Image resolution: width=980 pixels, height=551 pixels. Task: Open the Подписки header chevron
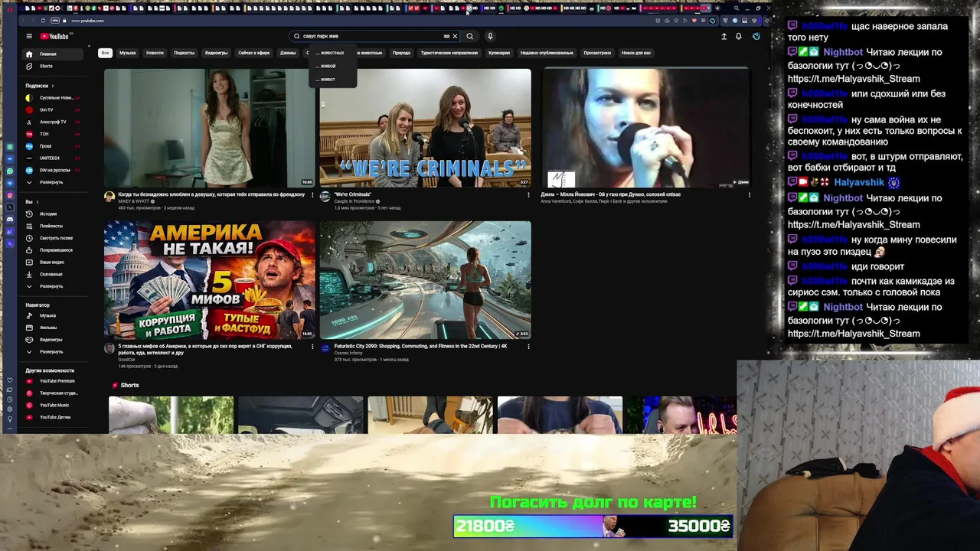[x=53, y=86]
